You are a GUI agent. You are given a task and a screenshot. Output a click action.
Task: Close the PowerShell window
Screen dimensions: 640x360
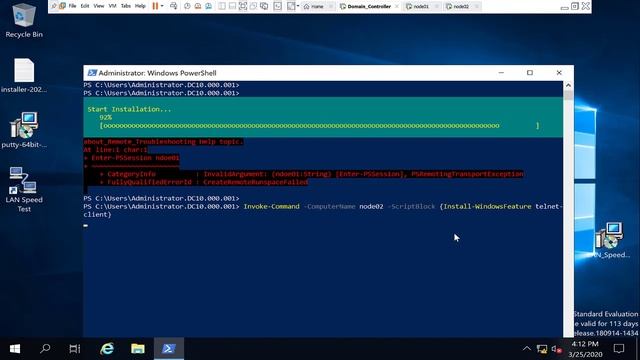tap(559, 73)
